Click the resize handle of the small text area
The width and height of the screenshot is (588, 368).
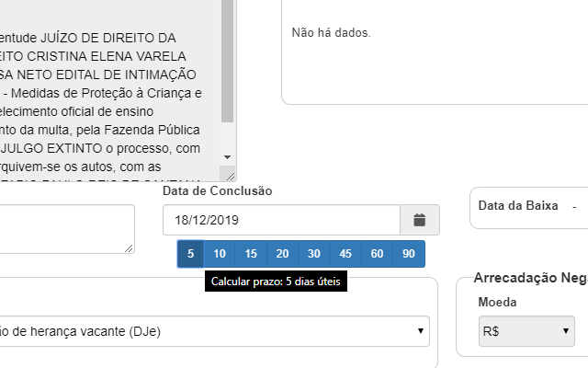[x=130, y=247]
